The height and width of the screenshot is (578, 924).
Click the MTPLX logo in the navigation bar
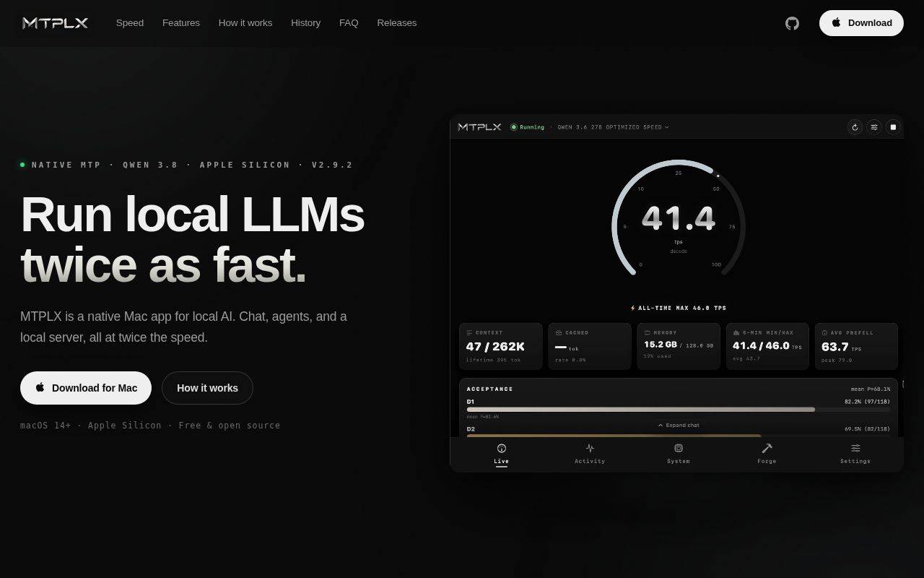(55, 23)
